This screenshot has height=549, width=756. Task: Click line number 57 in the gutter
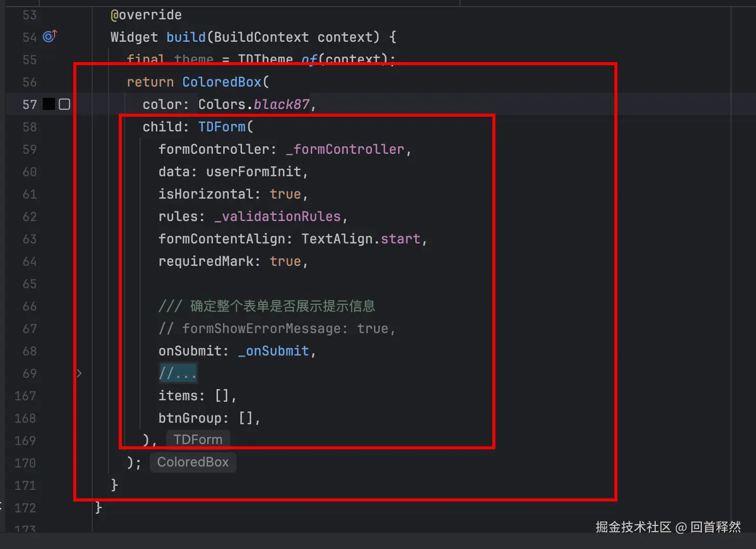tap(30, 104)
